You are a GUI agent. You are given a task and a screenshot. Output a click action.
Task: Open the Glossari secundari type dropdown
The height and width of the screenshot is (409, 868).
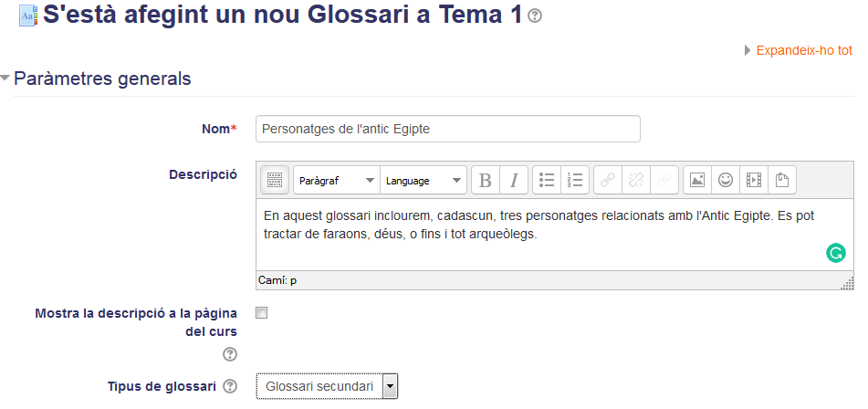[327, 386]
